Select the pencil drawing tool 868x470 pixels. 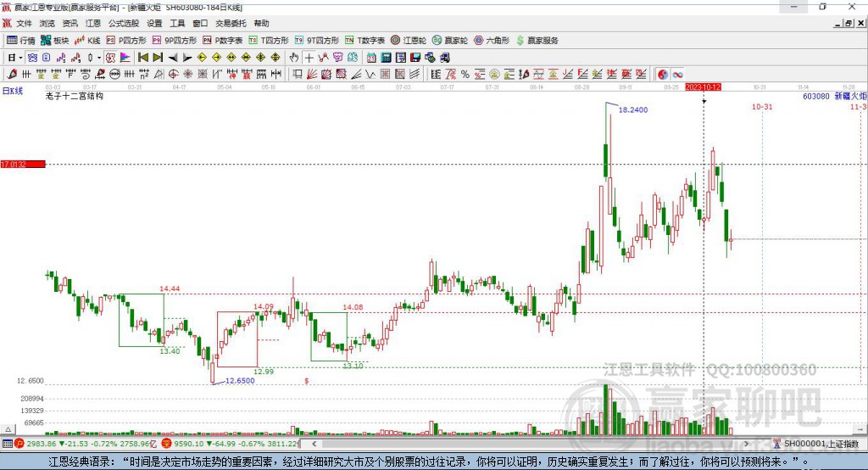12,75
